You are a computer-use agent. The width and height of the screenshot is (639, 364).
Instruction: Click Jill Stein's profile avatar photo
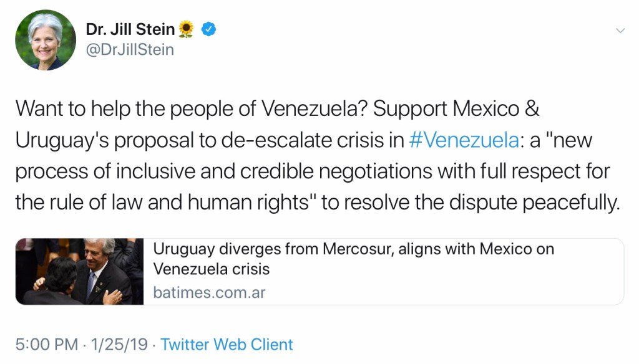[x=46, y=40]
